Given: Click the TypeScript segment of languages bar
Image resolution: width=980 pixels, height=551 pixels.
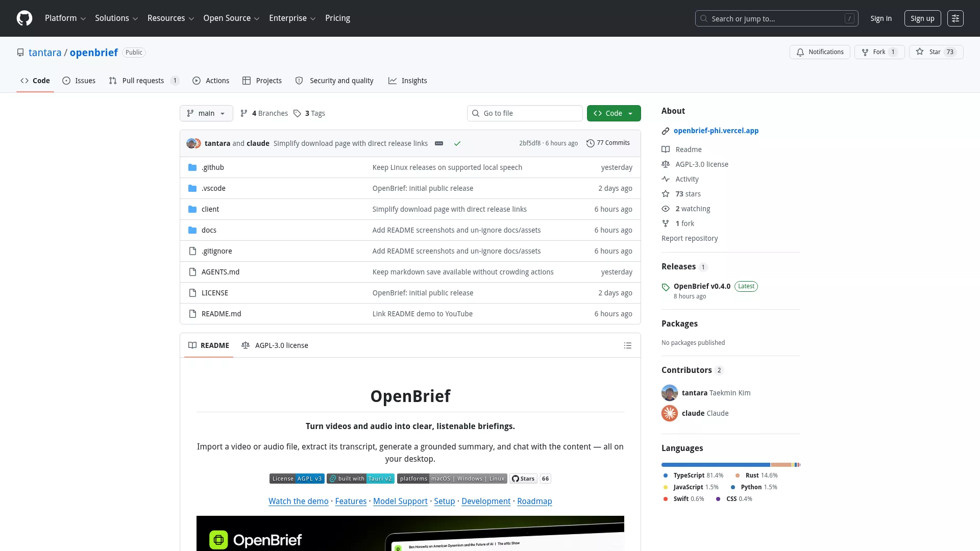Looking at the screenshot, I should [x=716, y=465].
